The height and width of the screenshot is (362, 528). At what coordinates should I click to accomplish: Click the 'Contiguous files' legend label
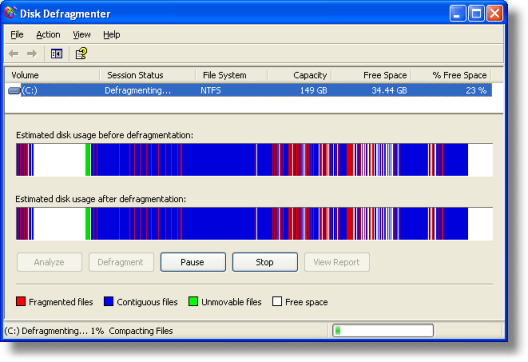(147, 302)
